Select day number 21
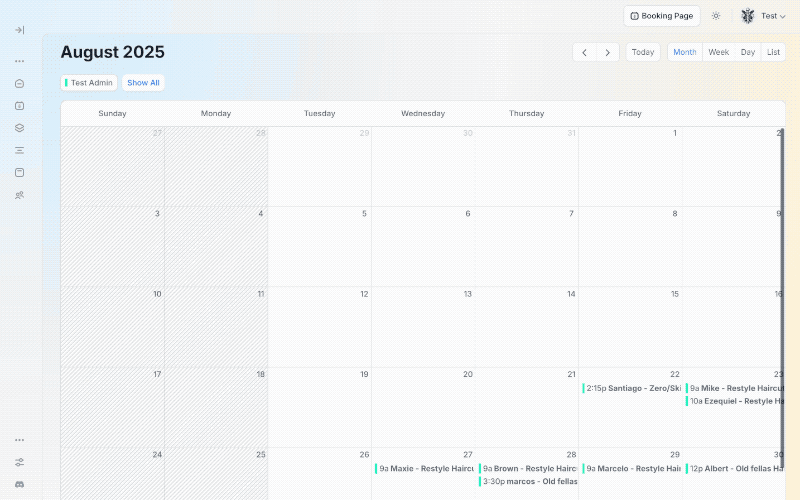Viewport: 800px width, 500px height. click(571, 374)
